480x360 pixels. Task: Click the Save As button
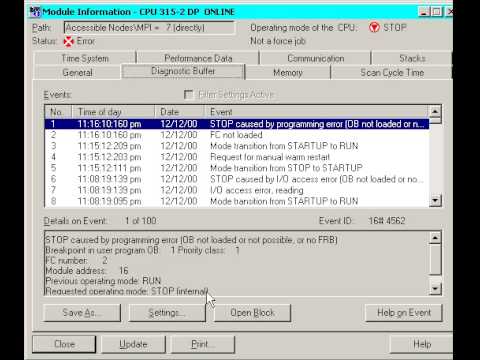point(82,313)
